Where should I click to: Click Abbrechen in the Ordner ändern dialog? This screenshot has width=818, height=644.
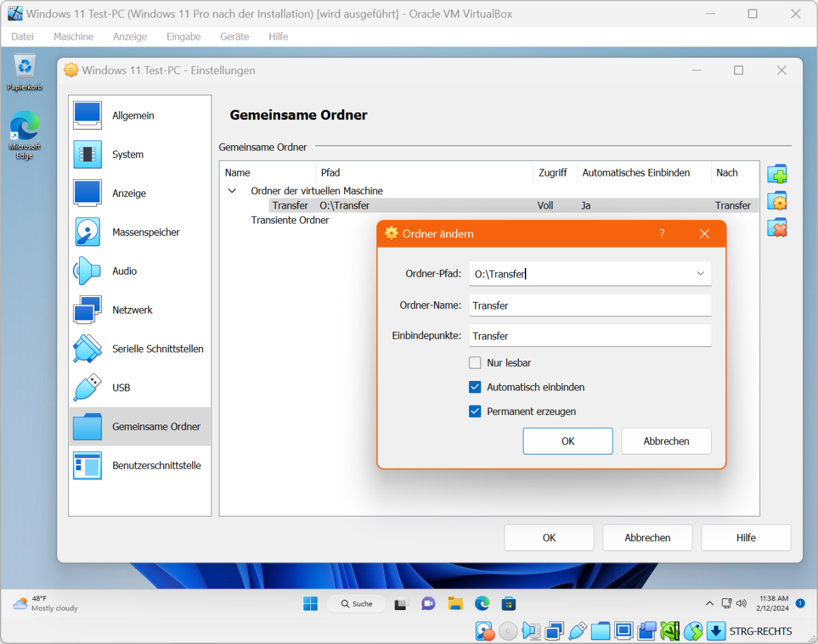tap(666, 441)
